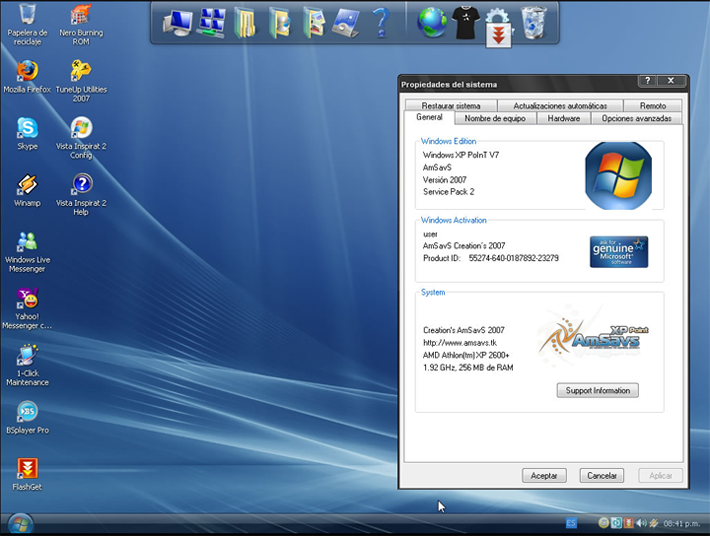
Task: Select the Yahoo! Messenger desktop icon
Action: [x=27, y=309]
